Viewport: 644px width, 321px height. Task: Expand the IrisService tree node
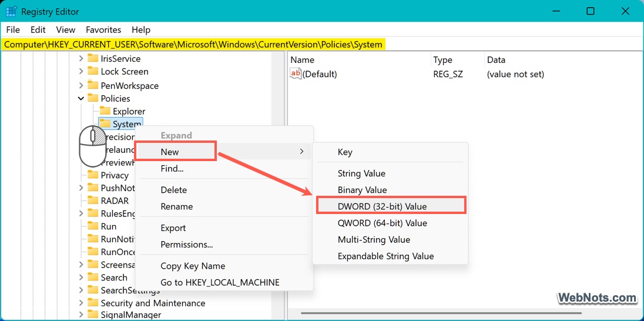pyautogui.click(x=81, y=58)
